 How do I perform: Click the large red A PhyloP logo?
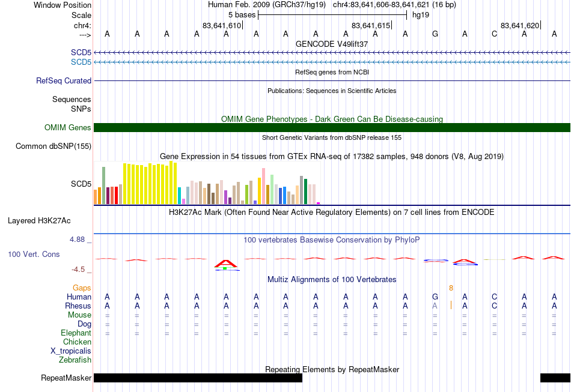(226, 264)
